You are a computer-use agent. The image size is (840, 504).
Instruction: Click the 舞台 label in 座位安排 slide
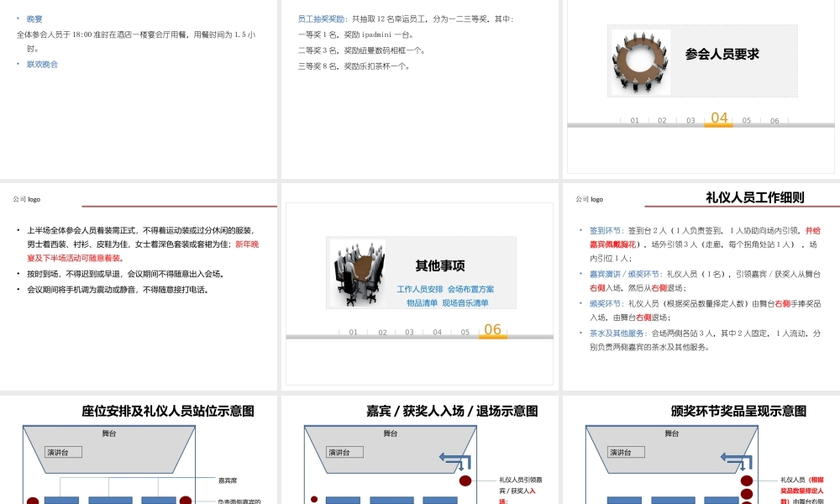[x=108, y=433]
